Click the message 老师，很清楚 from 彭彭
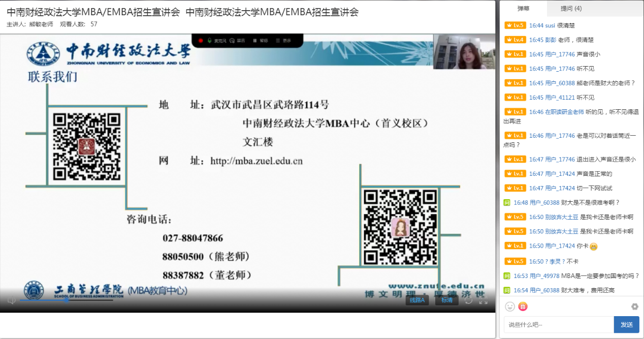The width and height of the screenshot is (644, 339). coord(576,40)
